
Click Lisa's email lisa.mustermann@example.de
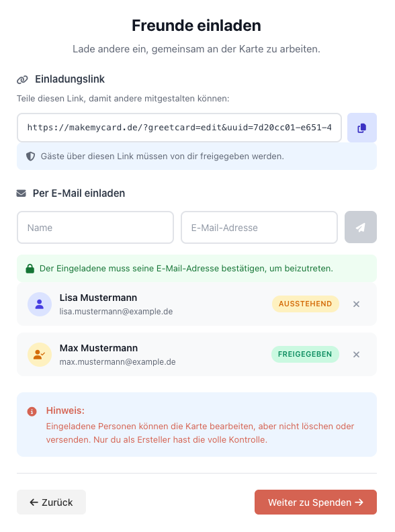pyautogui.click(x=116, y=312)
